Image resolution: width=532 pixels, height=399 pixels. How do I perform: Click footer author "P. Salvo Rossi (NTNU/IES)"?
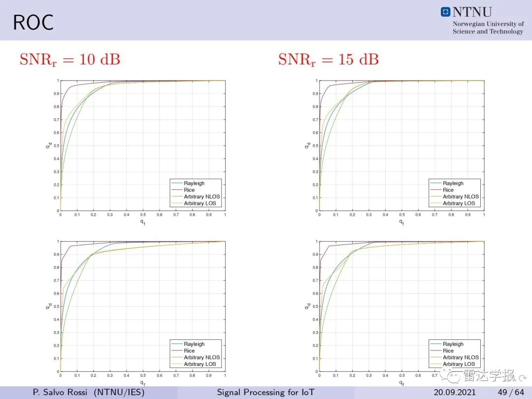[89, 392]
